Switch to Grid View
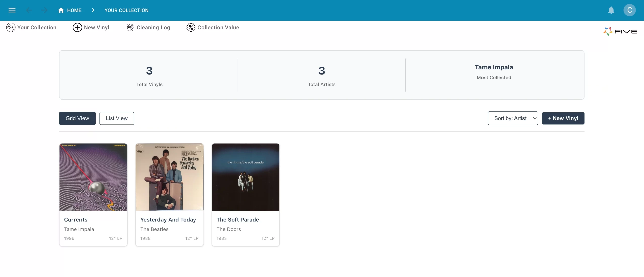 77,118
